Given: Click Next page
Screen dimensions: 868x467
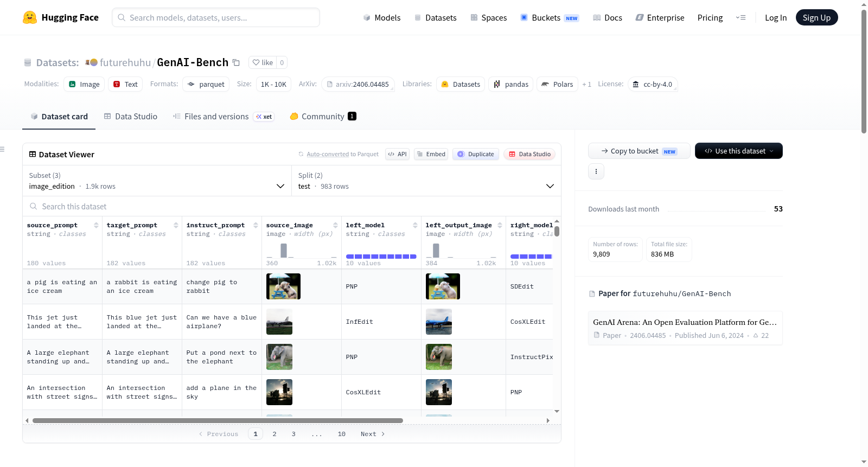Looking at the screenshot, I should 373,434.
